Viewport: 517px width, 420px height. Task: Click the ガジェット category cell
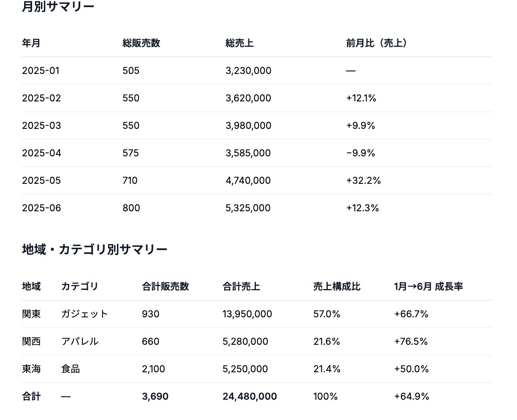tap(85, 314)
